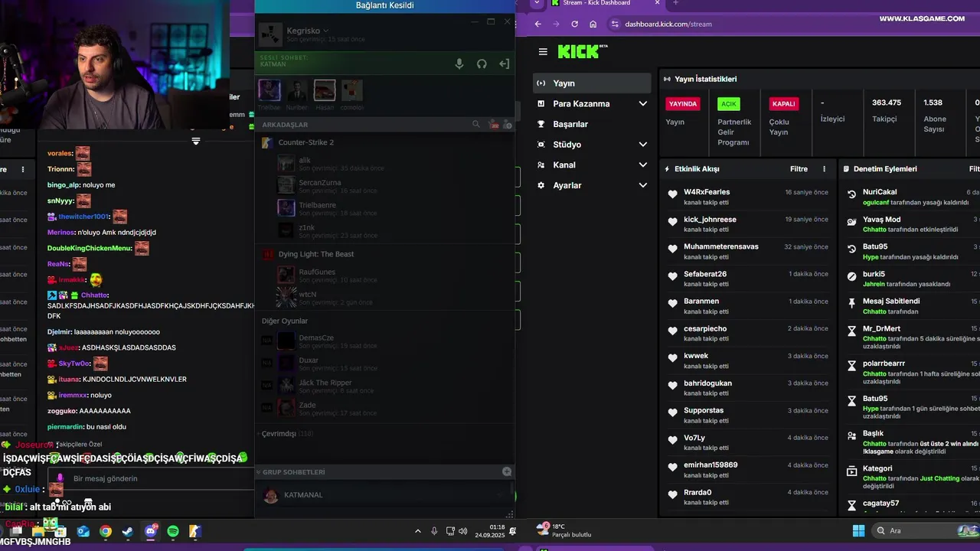Screen dimensions: 980x551
Task: Toggle headphones deafen in Steam voice chat
Action: (x=482, y=64)
